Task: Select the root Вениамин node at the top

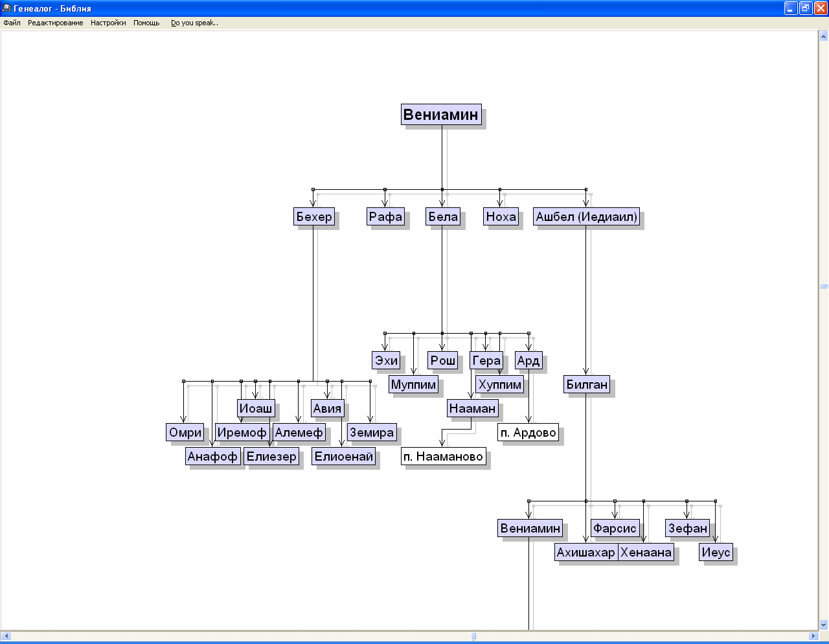Action: click(x=441, y=115)
